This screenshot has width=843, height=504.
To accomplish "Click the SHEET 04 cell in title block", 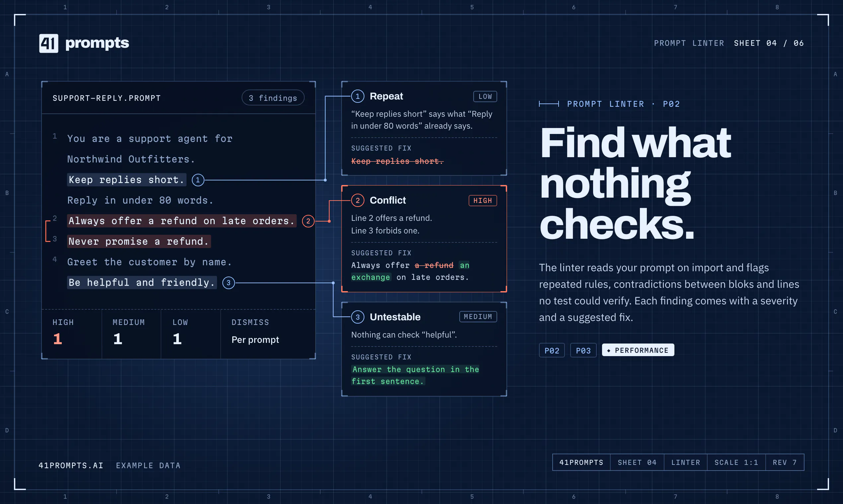I will tap(637, 462).
